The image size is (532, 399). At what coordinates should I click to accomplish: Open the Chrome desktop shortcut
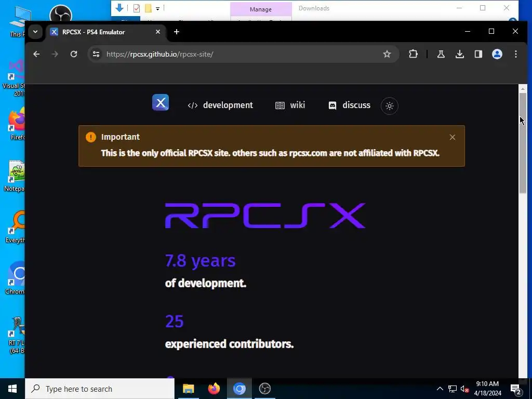(x=15, y=278)
